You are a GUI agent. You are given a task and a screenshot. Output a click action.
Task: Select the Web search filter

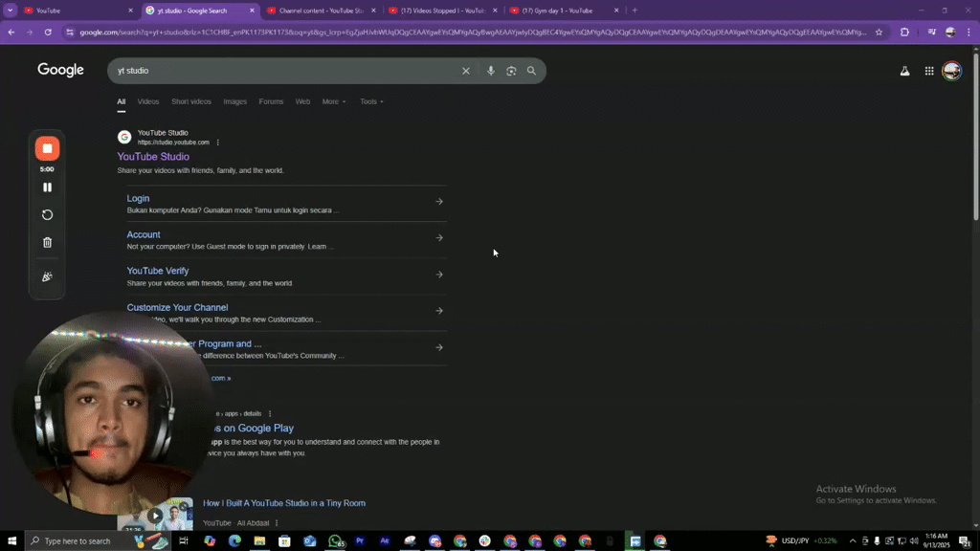(x=302, y=101)
